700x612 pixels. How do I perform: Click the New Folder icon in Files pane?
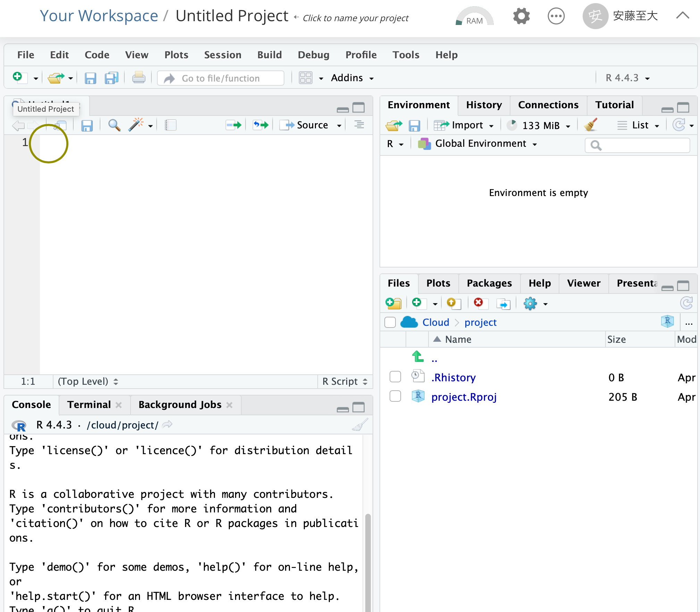pos(393,304)
